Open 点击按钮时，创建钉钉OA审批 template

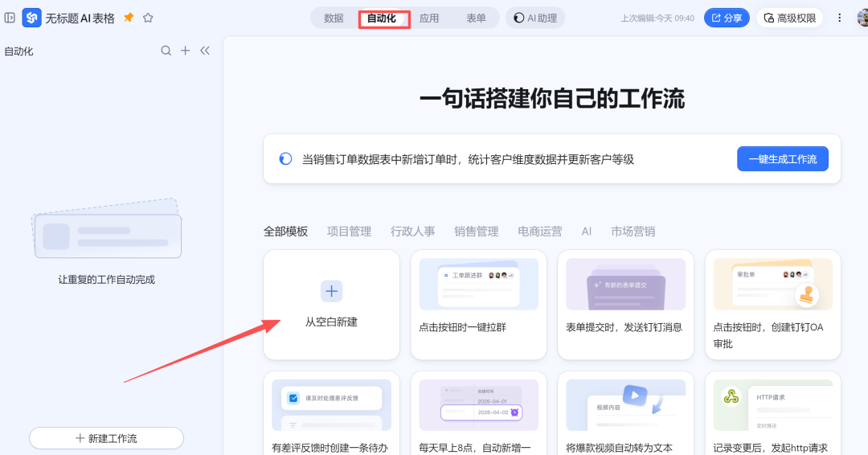[x=773, y=305]
